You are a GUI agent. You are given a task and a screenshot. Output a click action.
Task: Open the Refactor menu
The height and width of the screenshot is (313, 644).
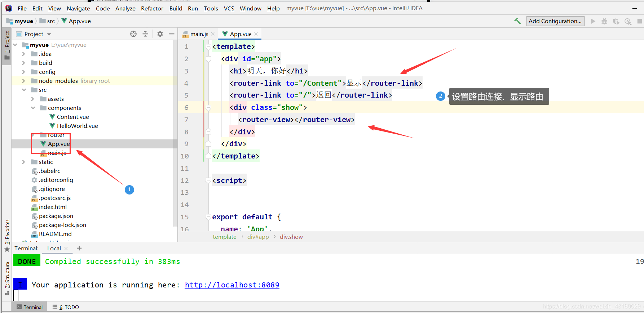pyautogui.click(x=152, y=8)
